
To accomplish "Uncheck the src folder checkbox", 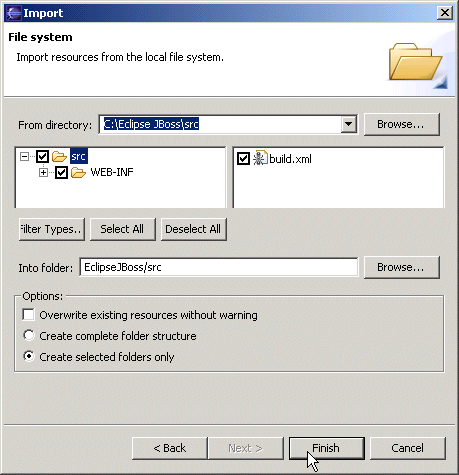I will (43, 156).
